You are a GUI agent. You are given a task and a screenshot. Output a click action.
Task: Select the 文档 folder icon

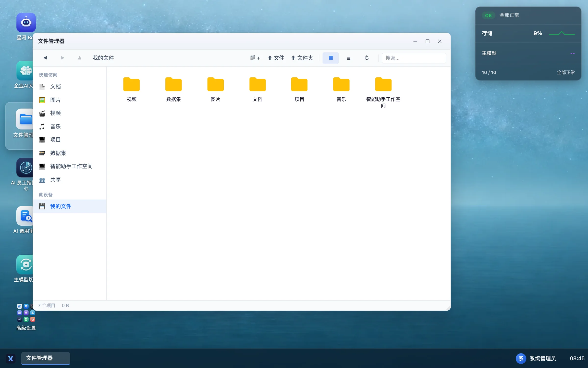click(x=257, y=85)
